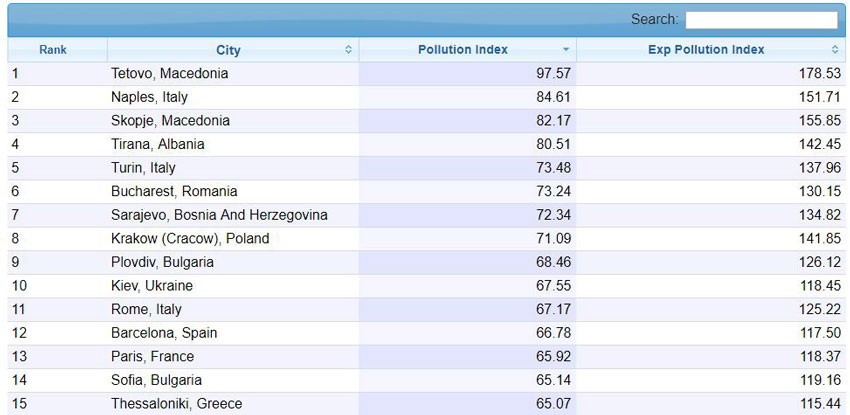Click Tirana, Albania in the table
This screenshot has width=850, height=415.
pos(157,145)
